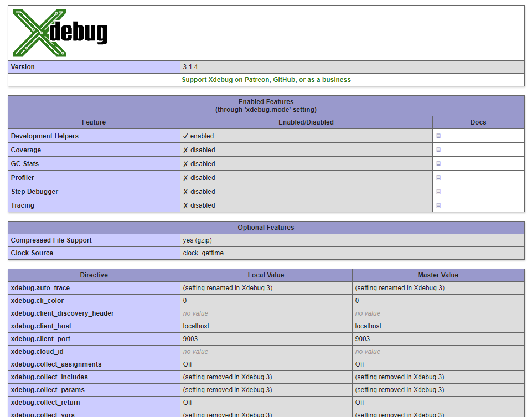Viewport: 532px width, 417px height.
Task: Click the xdebug.cli_color directive name
Action: coord(37,301)
